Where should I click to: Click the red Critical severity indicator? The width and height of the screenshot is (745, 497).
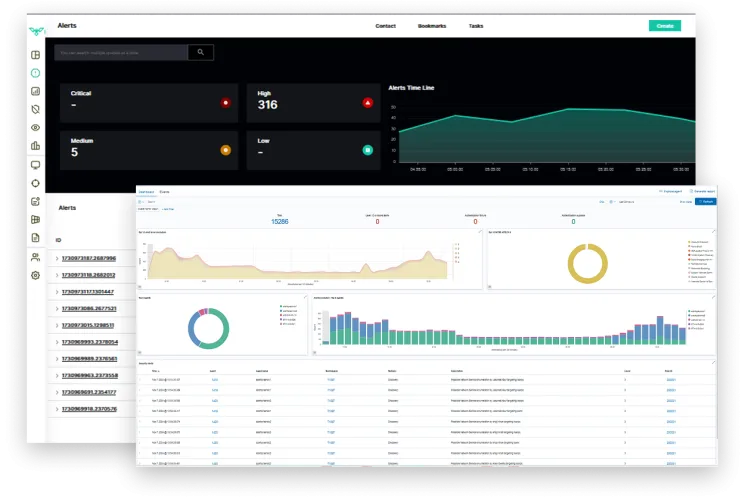click(225, 102)
